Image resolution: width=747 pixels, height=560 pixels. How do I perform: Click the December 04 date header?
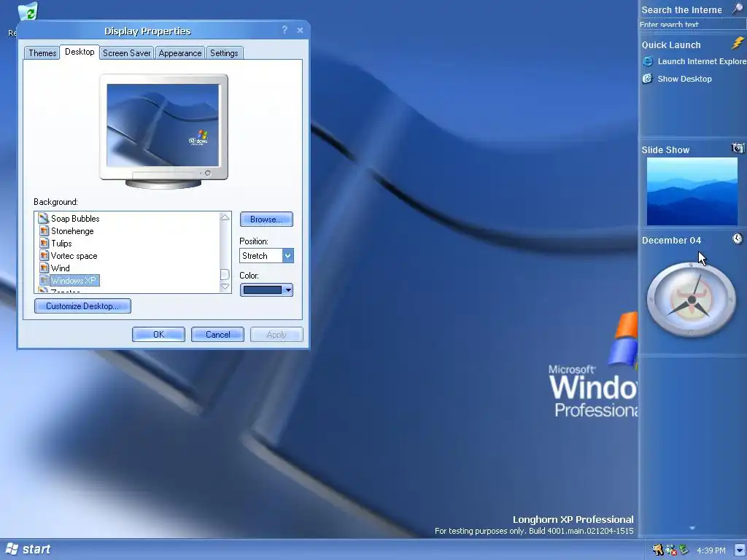671,241
